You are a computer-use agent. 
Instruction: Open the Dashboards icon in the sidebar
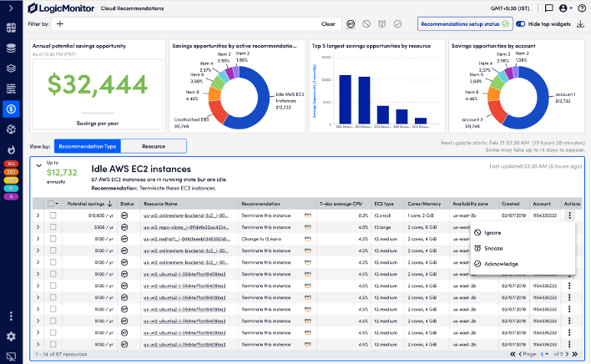coord(11,28)
